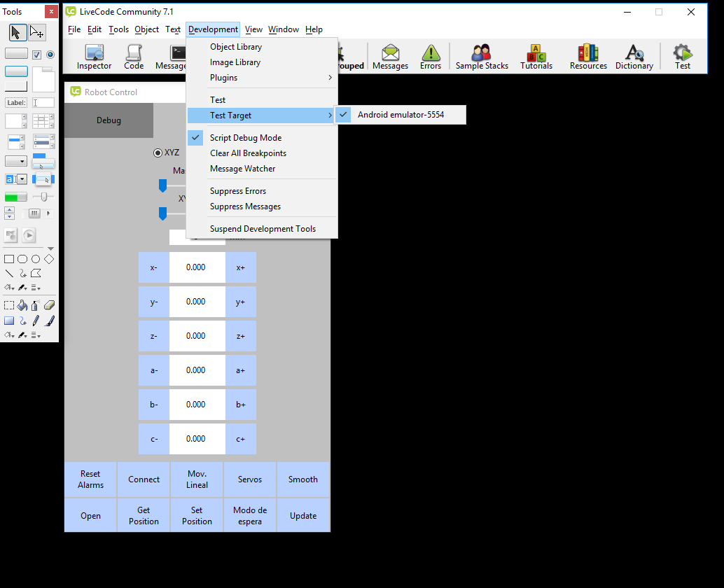
Task: Click the z- jog button
Action: 154,336
